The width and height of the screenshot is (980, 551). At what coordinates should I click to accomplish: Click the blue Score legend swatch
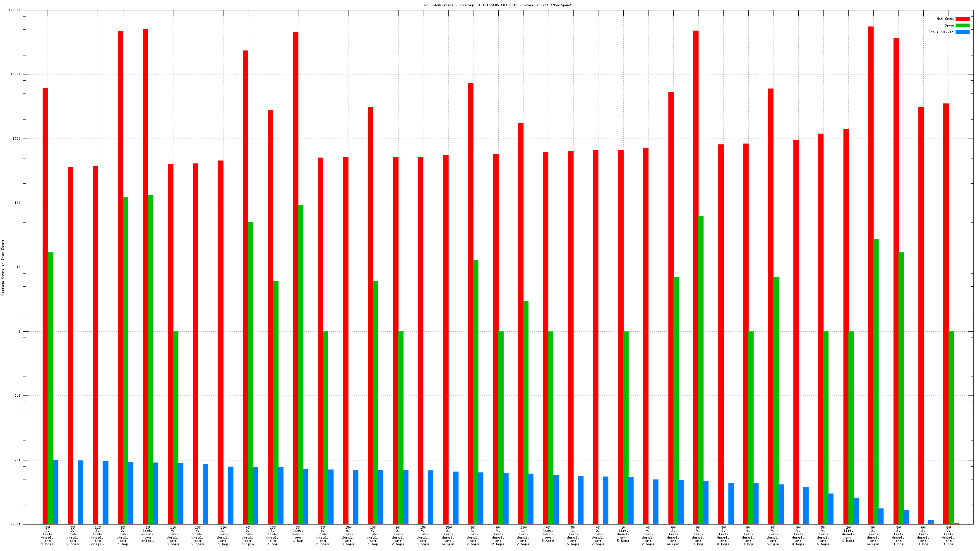tap(962, 32)
